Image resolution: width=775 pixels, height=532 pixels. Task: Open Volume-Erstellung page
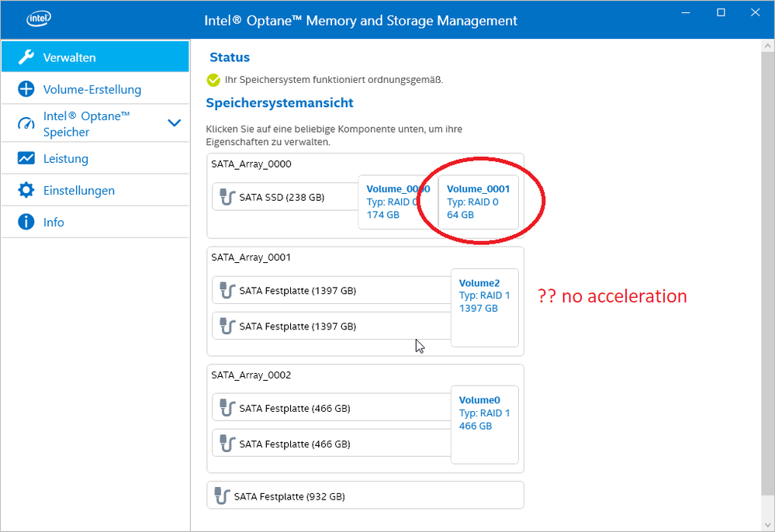coord(95,89)
